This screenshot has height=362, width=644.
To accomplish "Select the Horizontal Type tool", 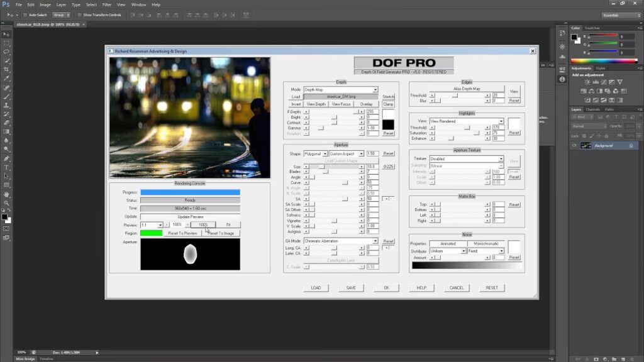I will 6,167.
